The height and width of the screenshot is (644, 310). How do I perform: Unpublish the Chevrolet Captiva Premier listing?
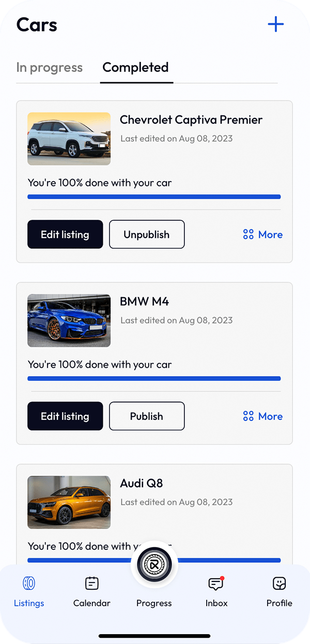(x=147, y=234)
